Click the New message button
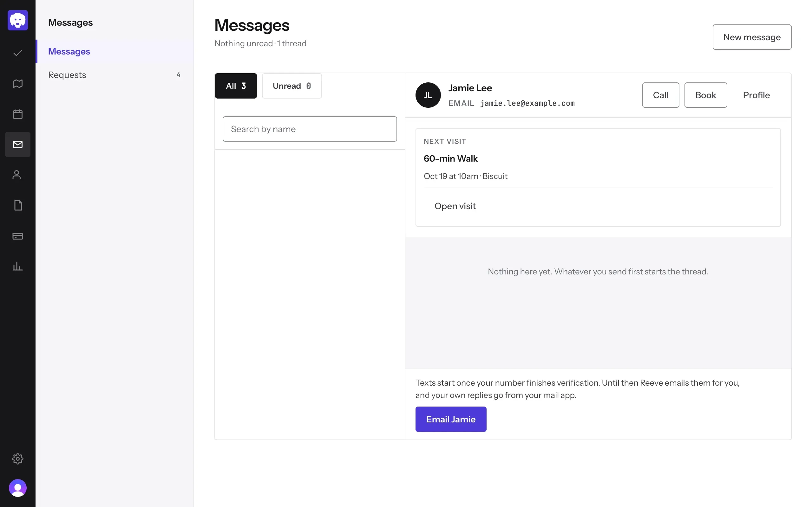The image size is (812, 507). pos(752,37)
